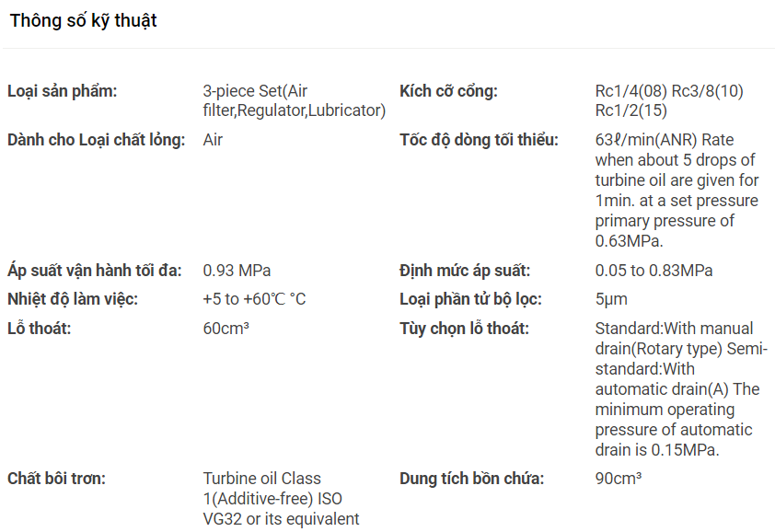The image size is (775, 532).
Task: Click the "Nhiệt độ làm việc:" label
Action: click(x=72, y=299)
